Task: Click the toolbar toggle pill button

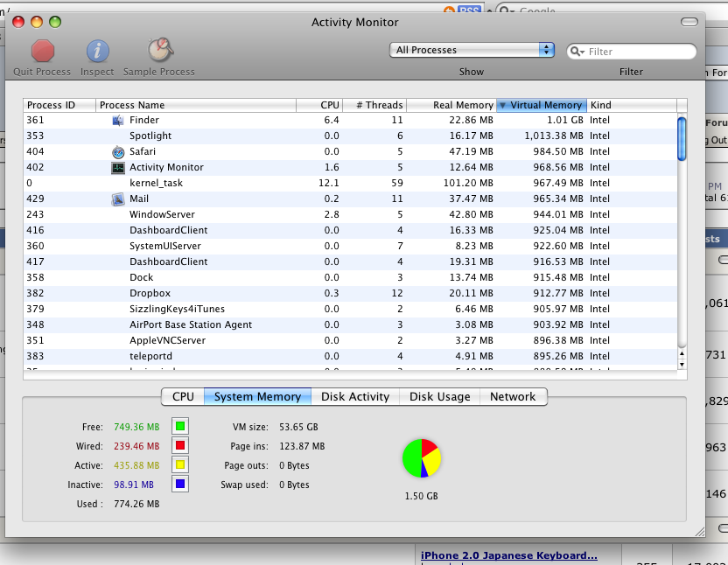Action: point(689,22)
